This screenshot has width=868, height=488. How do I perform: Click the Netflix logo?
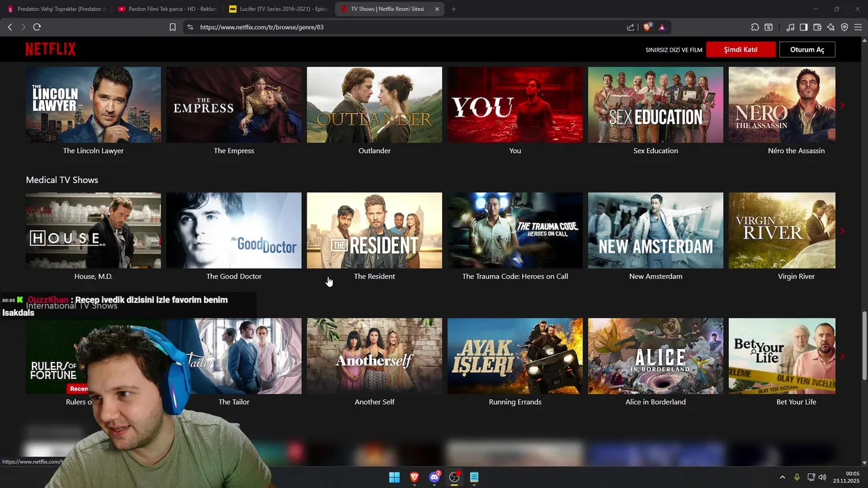(50, 49)
